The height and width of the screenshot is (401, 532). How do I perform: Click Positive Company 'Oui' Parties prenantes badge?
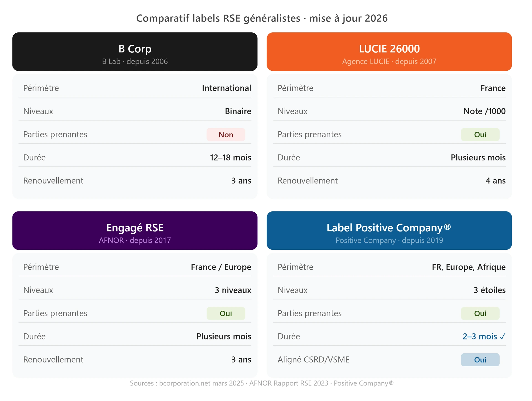480,313
